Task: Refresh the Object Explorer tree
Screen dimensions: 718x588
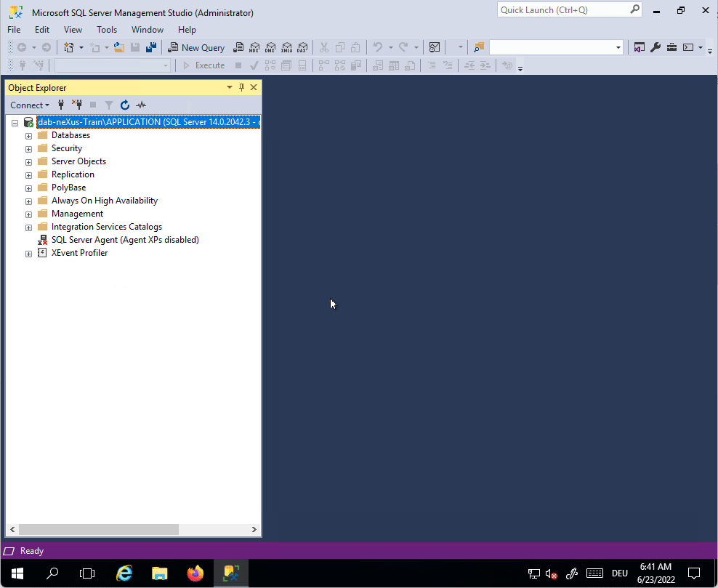Action: (x=124, y=105)
